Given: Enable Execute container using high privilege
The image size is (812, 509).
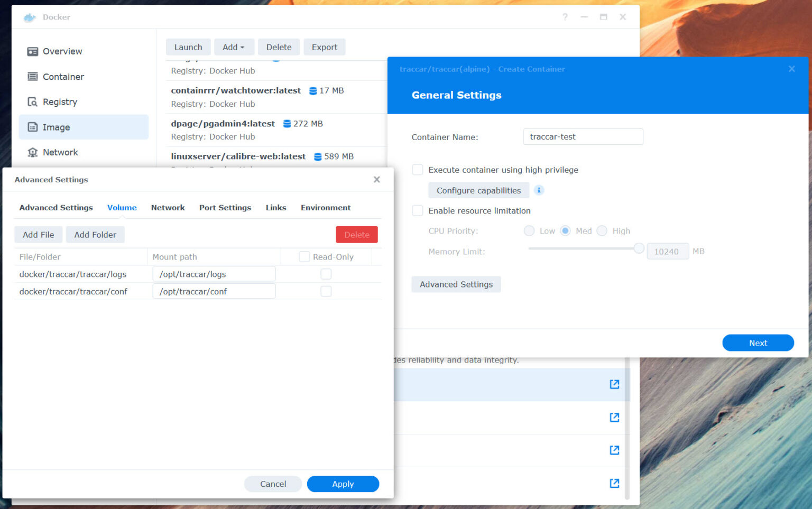Looking at the screenshot, I should click(417, 170).
